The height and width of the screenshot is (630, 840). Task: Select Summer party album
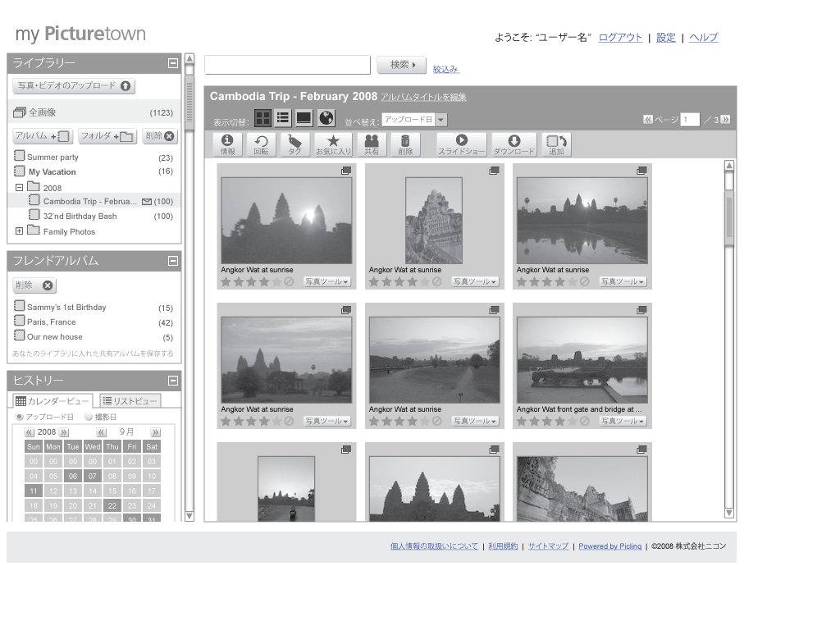click(x=52, y=157)
